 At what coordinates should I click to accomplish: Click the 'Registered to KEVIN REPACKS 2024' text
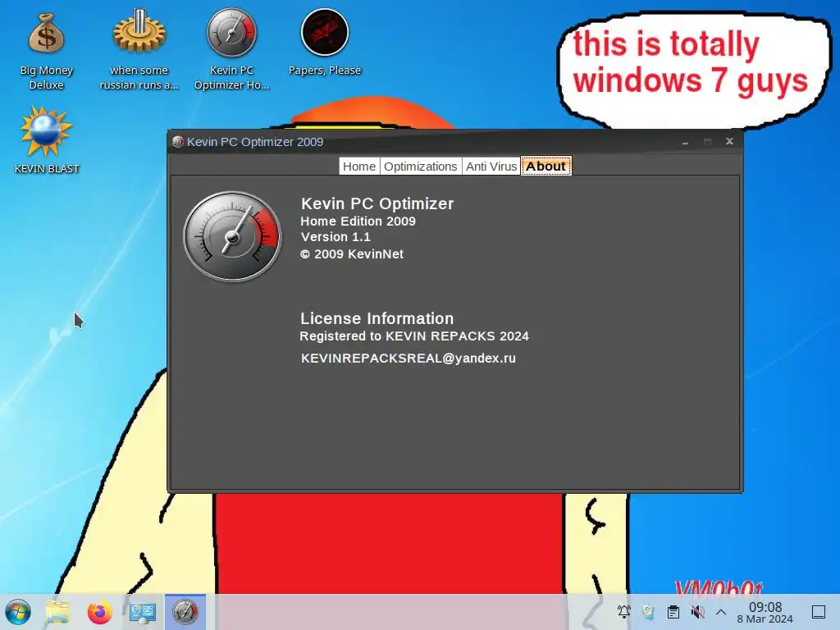414,336
